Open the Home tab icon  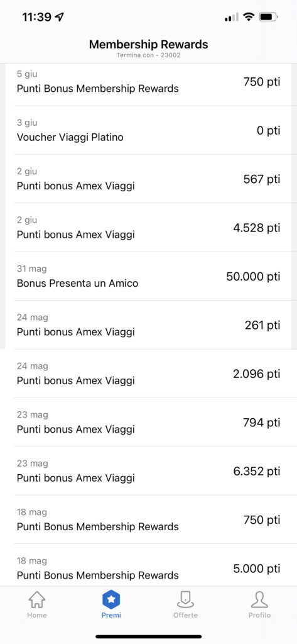point(37,600)
